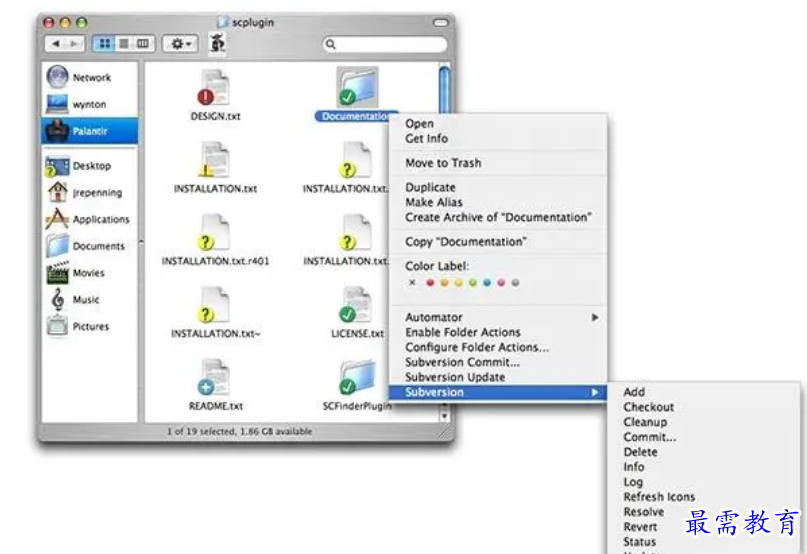This screenshot has height=554, width=807.
Task: Select the Palantir sidebar item
Action: pyautogui.click(x=89, y=131)
